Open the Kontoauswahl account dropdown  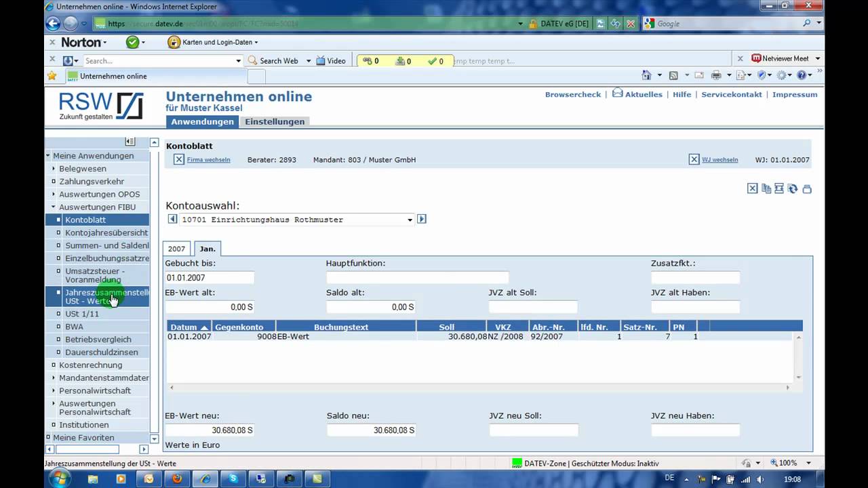[410, 220]
